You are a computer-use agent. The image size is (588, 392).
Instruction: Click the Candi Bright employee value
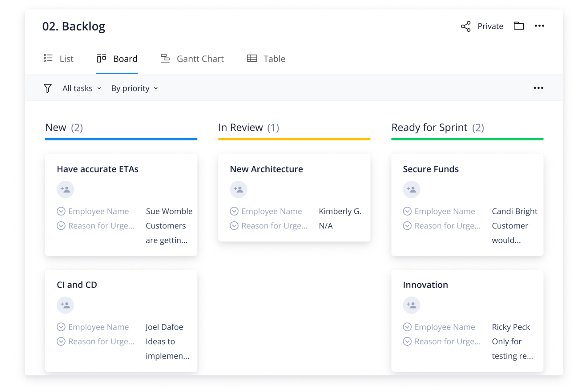click(514, 211)
